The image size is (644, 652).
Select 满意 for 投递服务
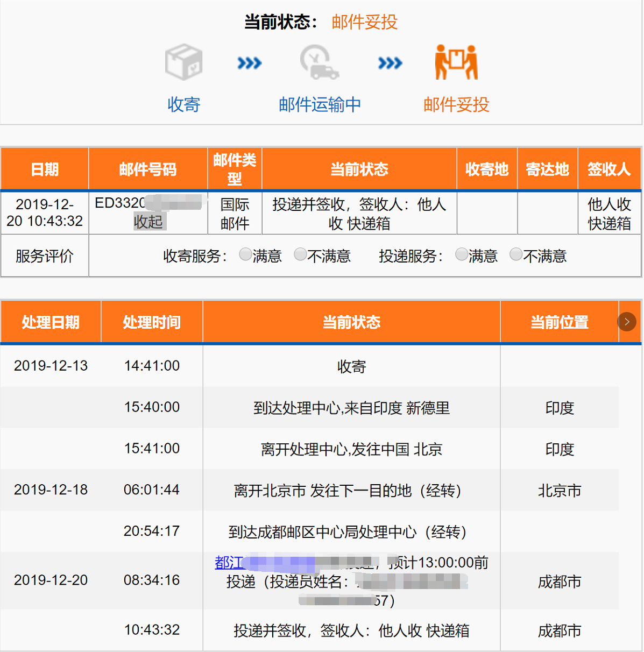[x=462, y=254]
